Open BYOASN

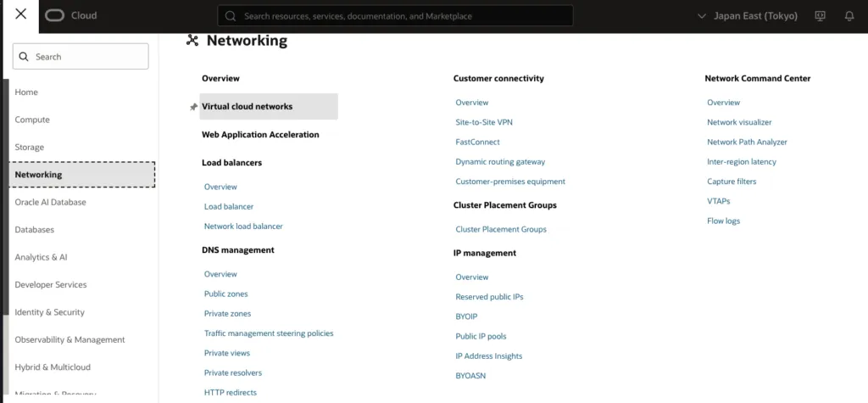pos(470,376)
